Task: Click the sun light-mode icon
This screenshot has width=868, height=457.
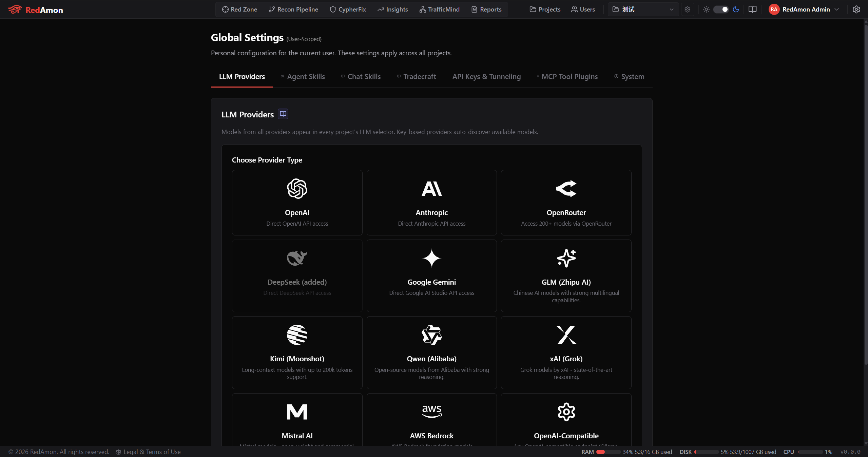Action: click(x=706, y=9)
